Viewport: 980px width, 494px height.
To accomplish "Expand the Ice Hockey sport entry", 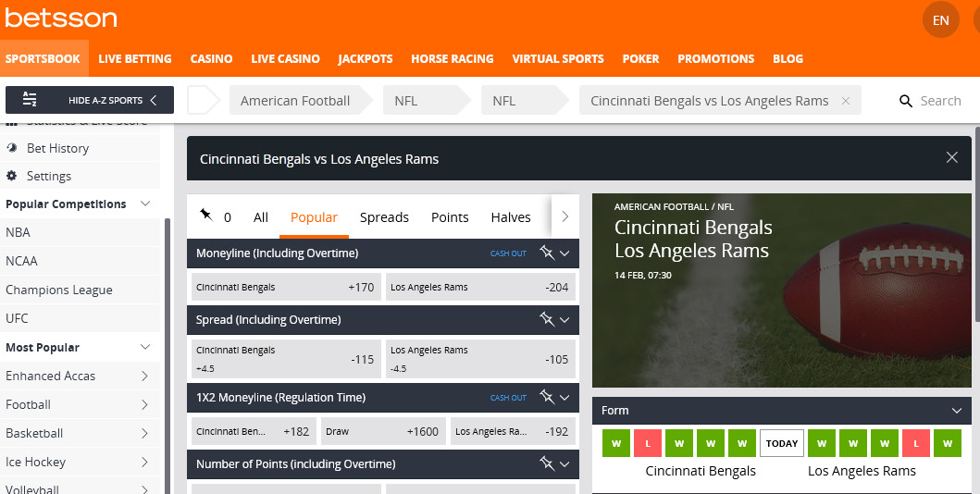I will click(144, 463).
